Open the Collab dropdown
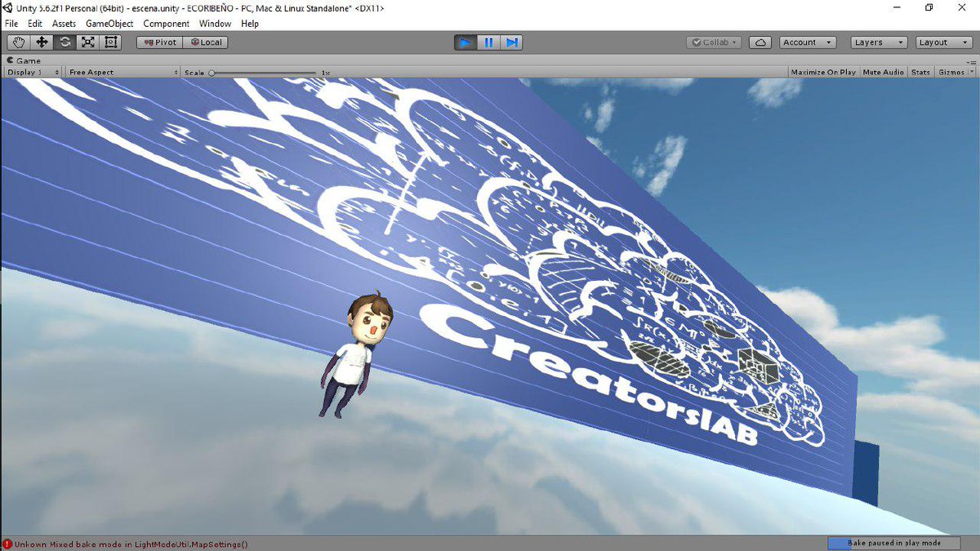This screenshot has height=551, width=980. (x=714, y=42)
